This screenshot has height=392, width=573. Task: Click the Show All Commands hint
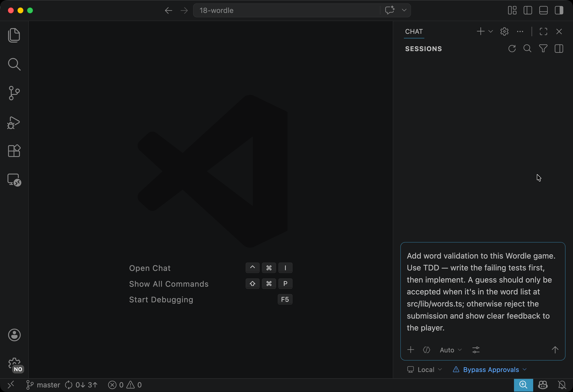tap(169, 284)
